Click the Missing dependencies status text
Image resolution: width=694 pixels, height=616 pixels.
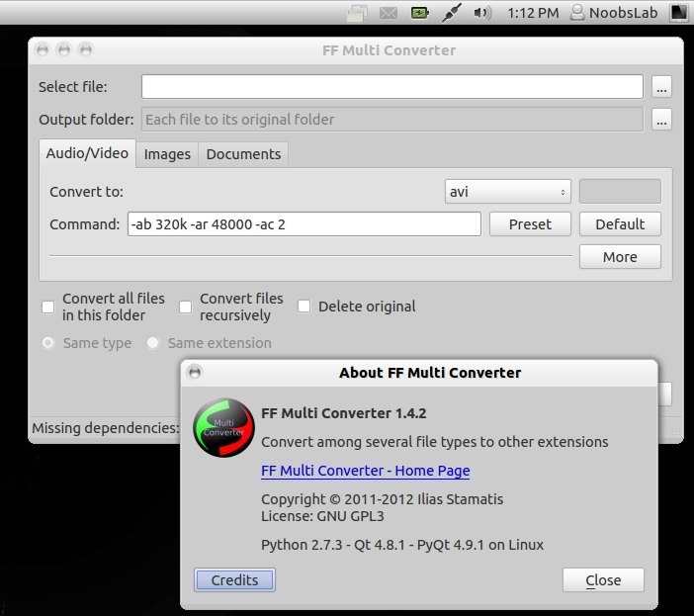pyautogui.click(x=106, y=428)
